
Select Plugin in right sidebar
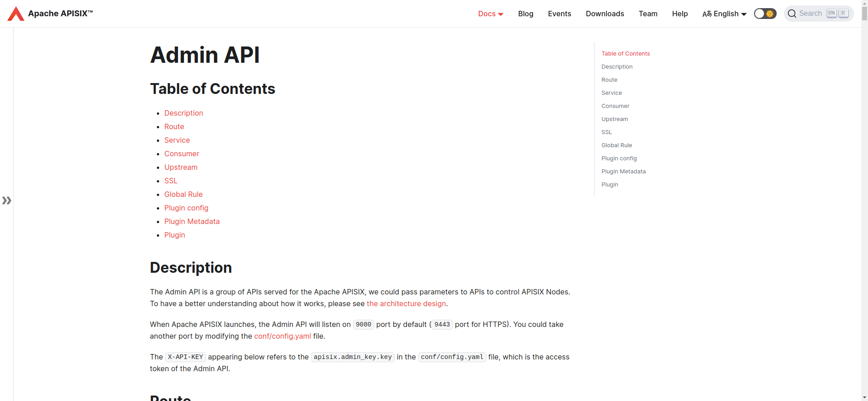609,184
